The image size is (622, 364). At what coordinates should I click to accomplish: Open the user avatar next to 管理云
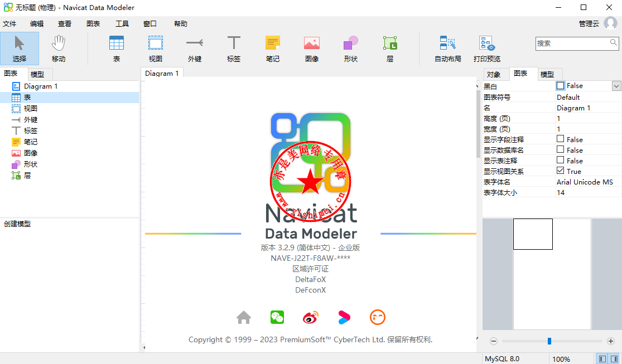[610, 23]
